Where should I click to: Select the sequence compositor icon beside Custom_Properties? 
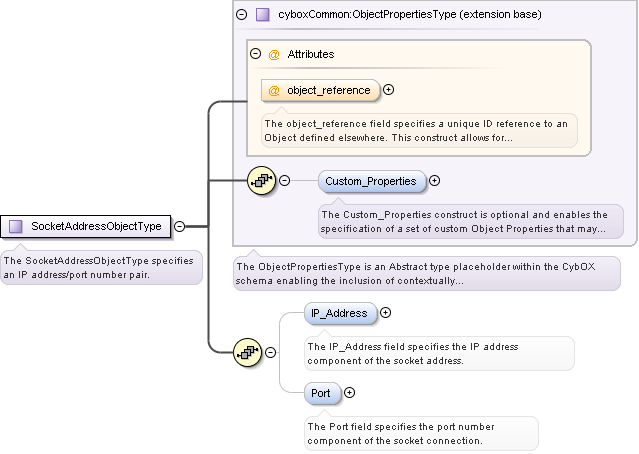click(x=261, y=181)
